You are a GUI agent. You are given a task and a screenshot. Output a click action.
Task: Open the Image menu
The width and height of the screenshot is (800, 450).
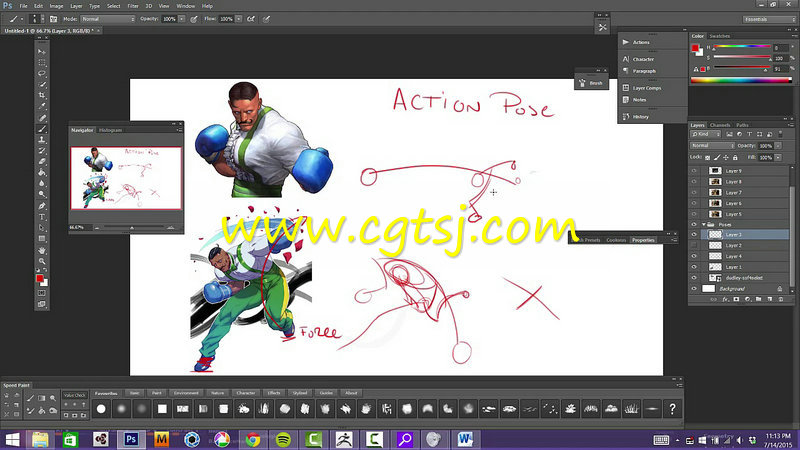(x=56, y=6)
